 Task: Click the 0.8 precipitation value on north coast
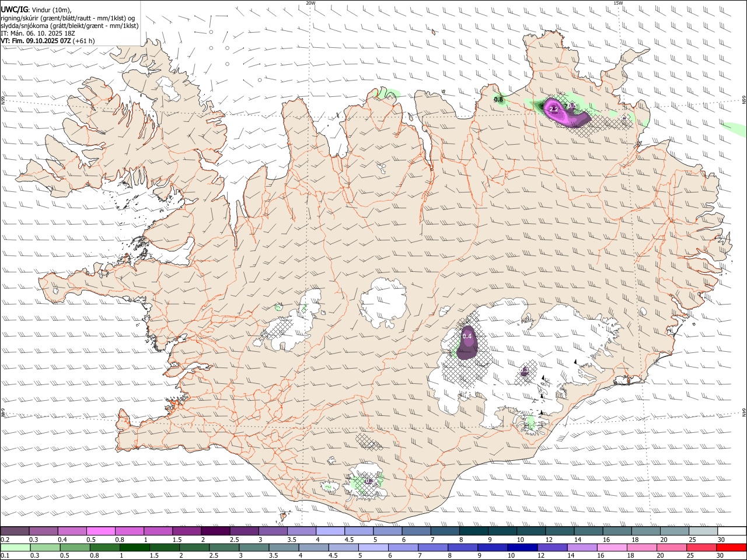tap(498, 100)
